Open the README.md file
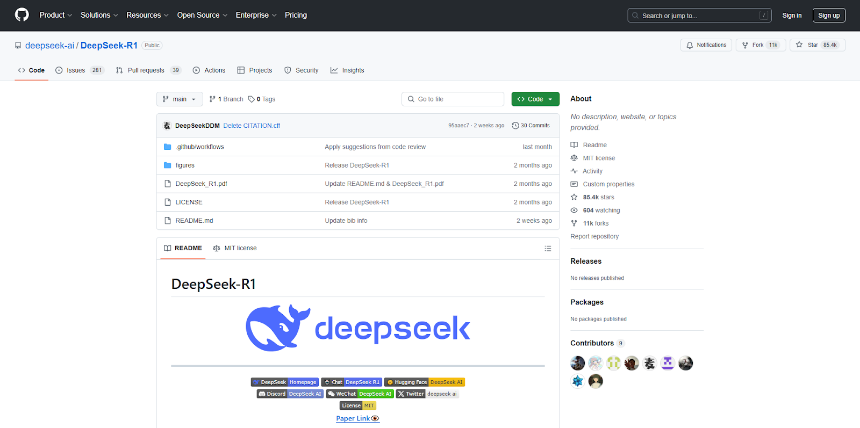 (x=194, y=221)
